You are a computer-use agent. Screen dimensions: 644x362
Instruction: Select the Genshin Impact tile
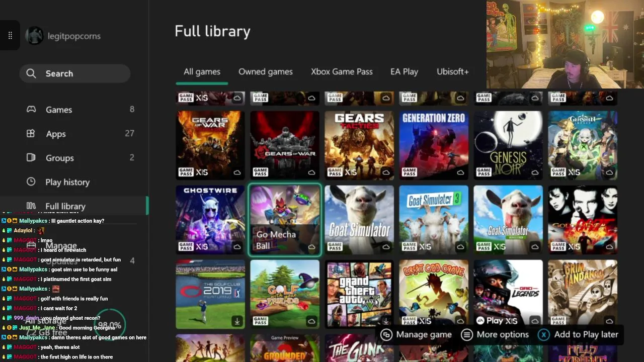coord(583,145)
